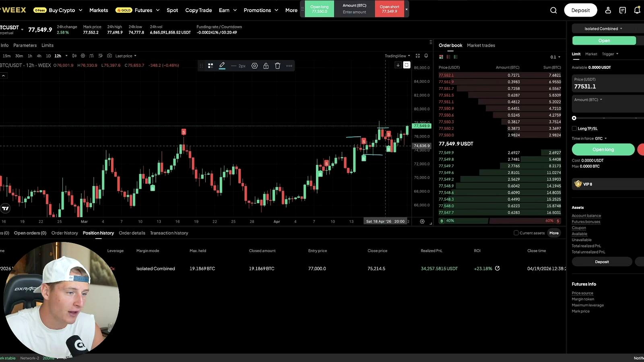This screenshot has height=362, width=644.
Task: Tick the Current assets checkbox
Action: coord(516,233)
